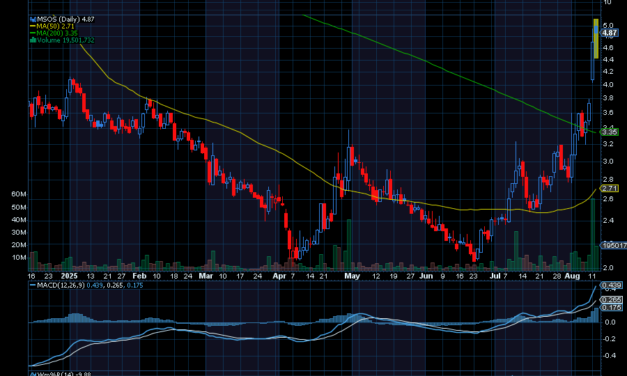627x376 pixels.
Task: Click the 0.265 MACD signal value tag
Action: click(x=612, y=300)
